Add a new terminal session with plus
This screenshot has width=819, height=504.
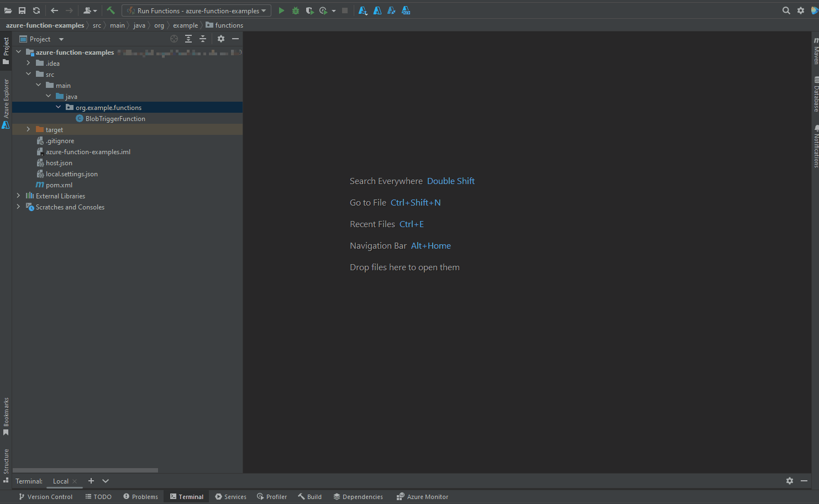[91, 481]
